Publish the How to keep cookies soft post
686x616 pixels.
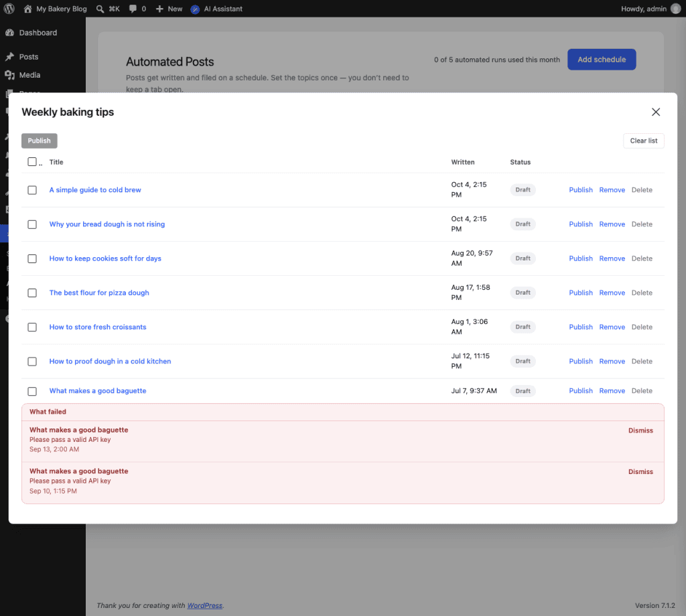(581, 258)
